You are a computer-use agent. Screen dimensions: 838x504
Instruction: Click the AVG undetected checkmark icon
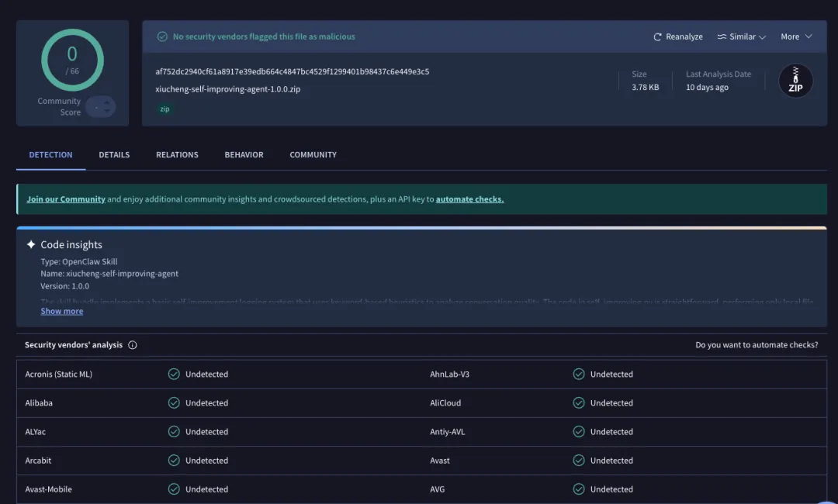(579, 489)
